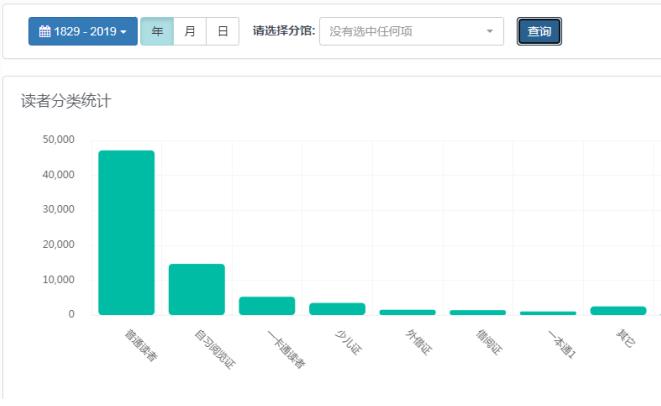
Task: Click the 自习阅览证 axis label
Action: pyautogui.click(x=213, y=348)
